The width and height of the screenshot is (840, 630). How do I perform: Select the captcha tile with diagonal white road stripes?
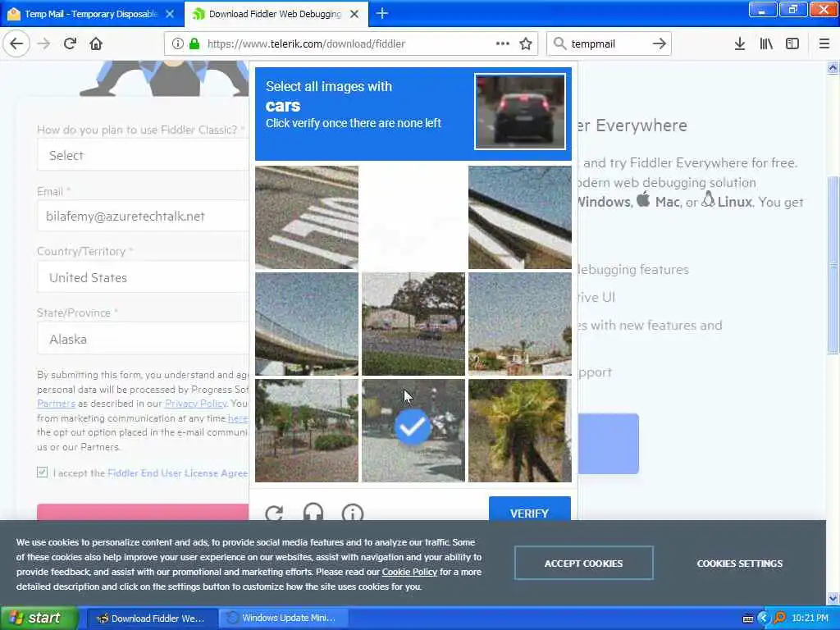[x=519, y=217]
